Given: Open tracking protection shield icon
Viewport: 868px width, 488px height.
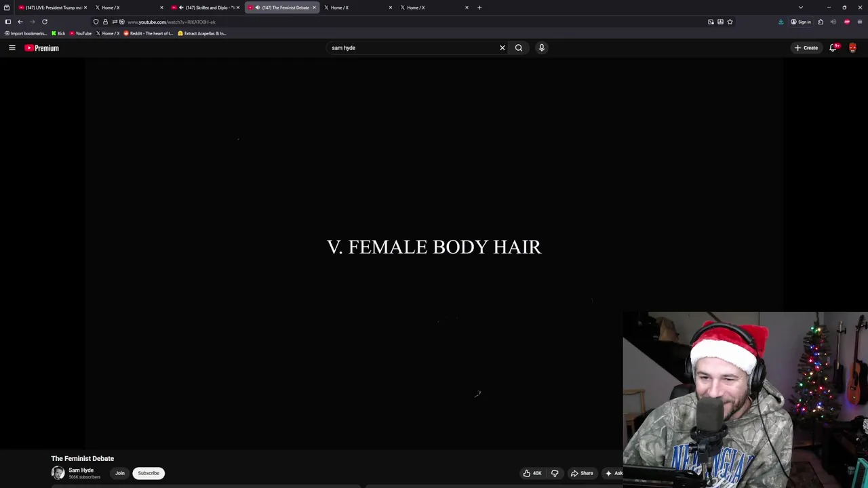Looking at the screenshot, I should coord(96,22).
